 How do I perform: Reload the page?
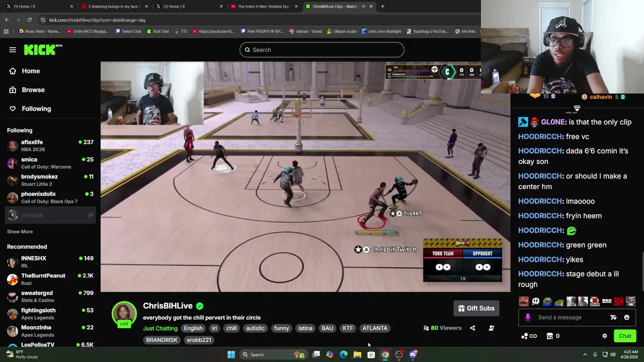click(x=30, y=20)
